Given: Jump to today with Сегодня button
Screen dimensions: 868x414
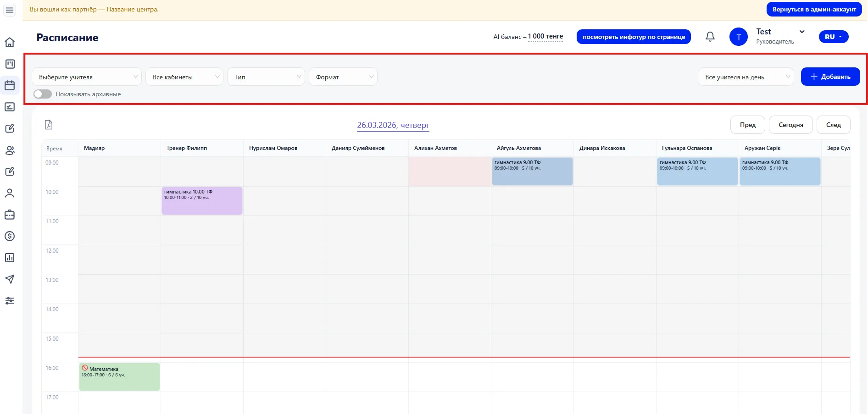Looking at the screenshot, I should click(791, 125).
